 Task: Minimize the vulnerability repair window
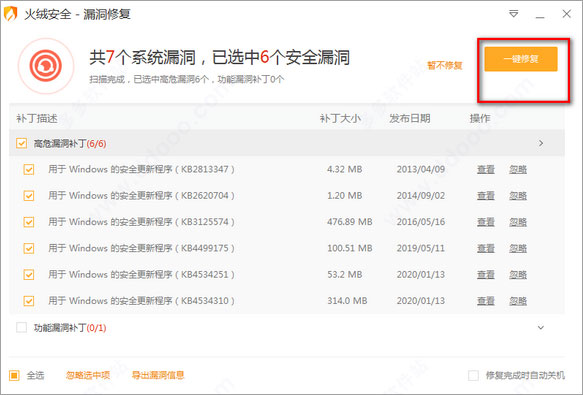pyautogui.click(x=540, y=17)
